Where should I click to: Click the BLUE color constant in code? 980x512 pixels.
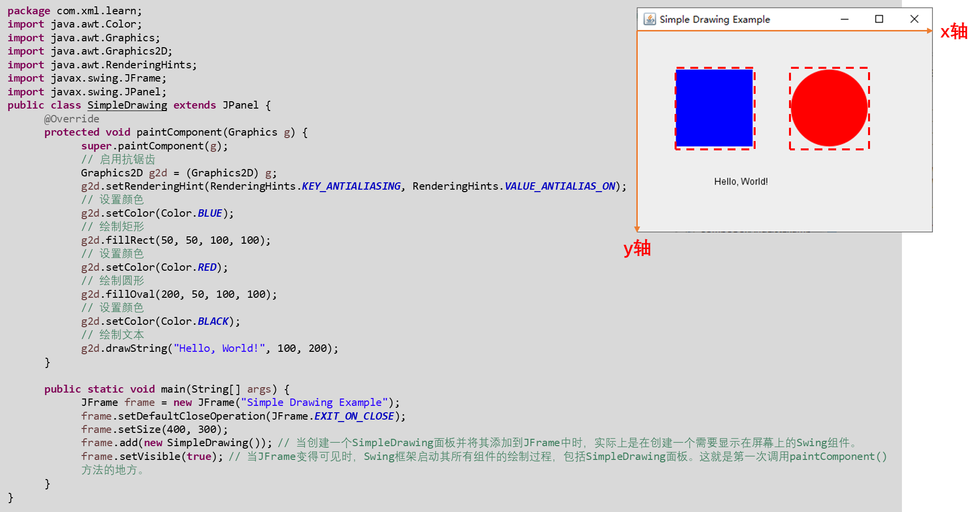(x=210, y=213)
